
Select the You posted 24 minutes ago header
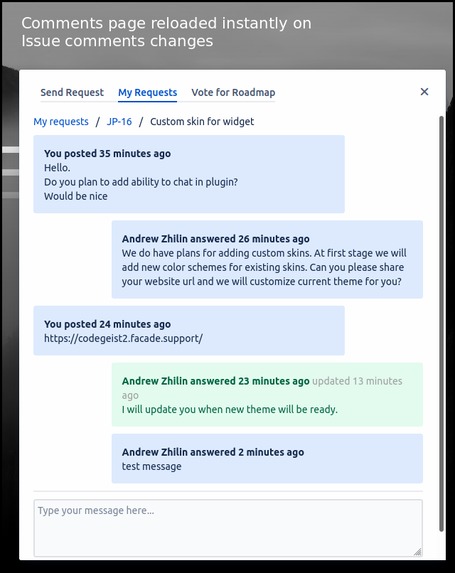click(107, 324)
